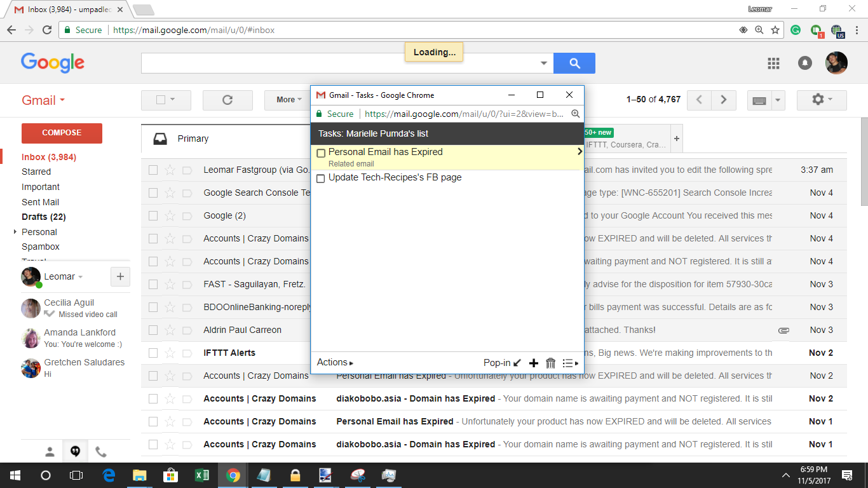Screen dimensions: 868x488
Task: Open the Google apps grid
Action: pyautogui.click(x=773, y=63)
